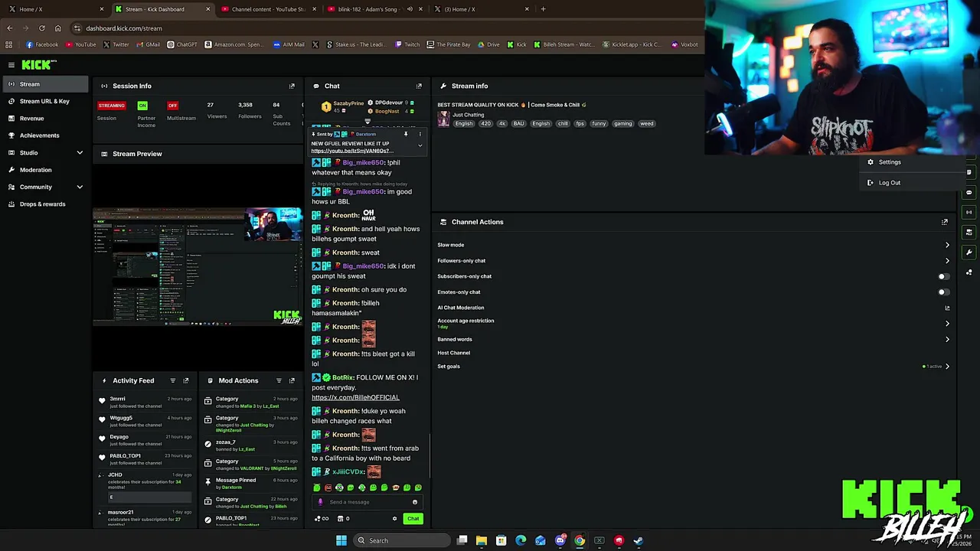This screenshot has height=551, width=980.
Task: Open Chrome from the taskbar
Action: click(580, 541)
